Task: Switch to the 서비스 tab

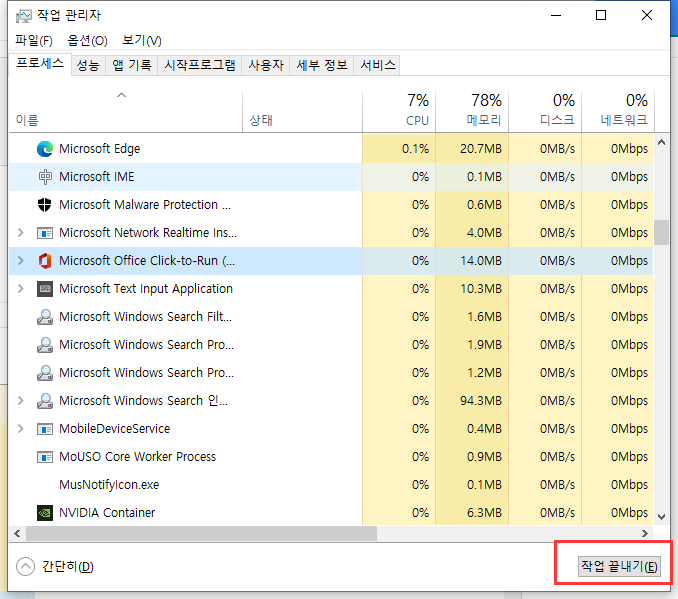Action: coord(377,65)
